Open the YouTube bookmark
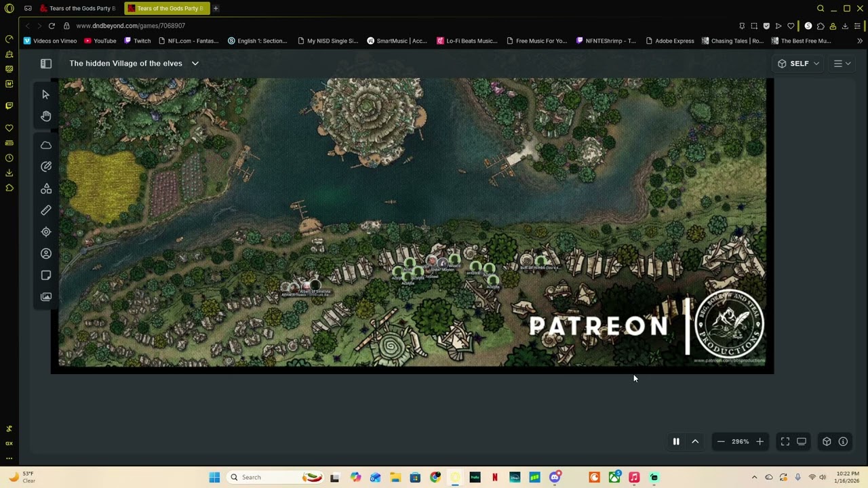The image size is (868, 488). [100, 41]
